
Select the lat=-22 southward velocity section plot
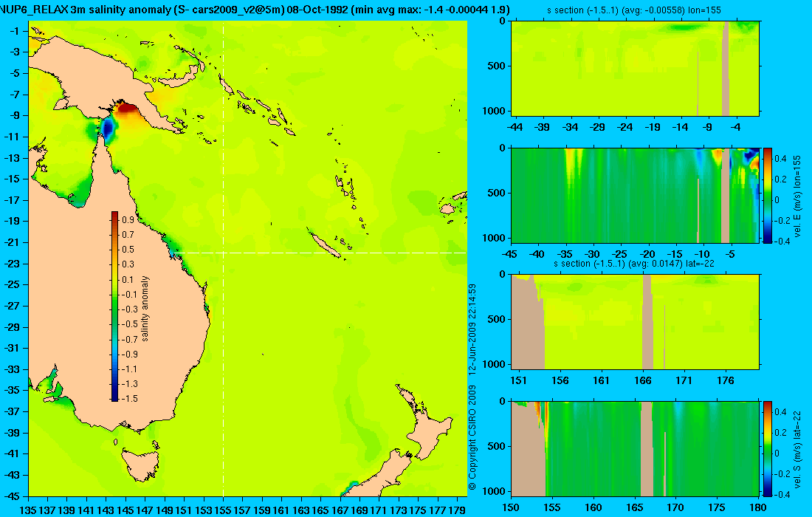click(x=635, y=448)
